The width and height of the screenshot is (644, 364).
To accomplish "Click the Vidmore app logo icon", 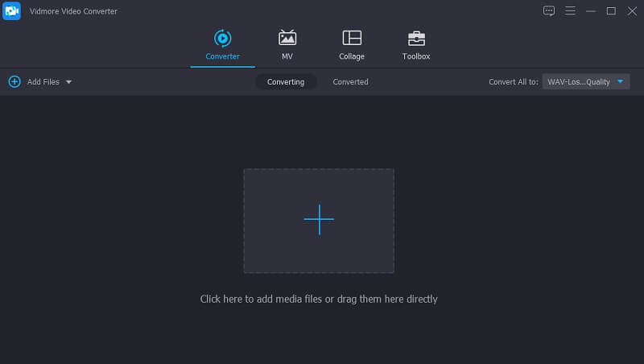I will pyautogui.click(x=11, y=10).
